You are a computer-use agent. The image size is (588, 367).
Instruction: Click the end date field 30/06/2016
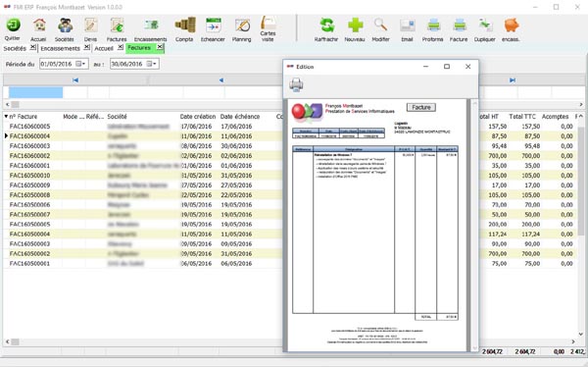(134, 64)
